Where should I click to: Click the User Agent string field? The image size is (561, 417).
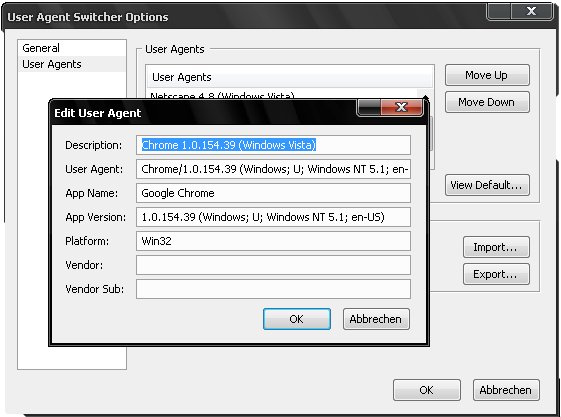[273, 169]
